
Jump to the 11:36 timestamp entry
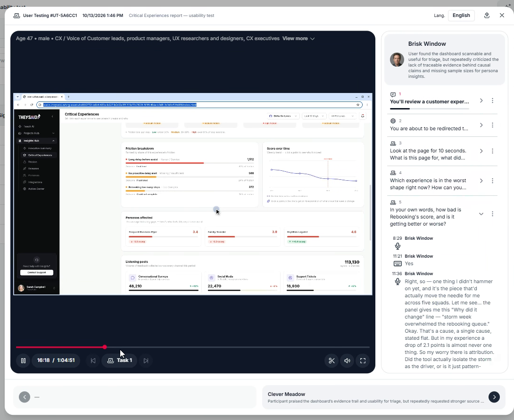tap(397, 274)
